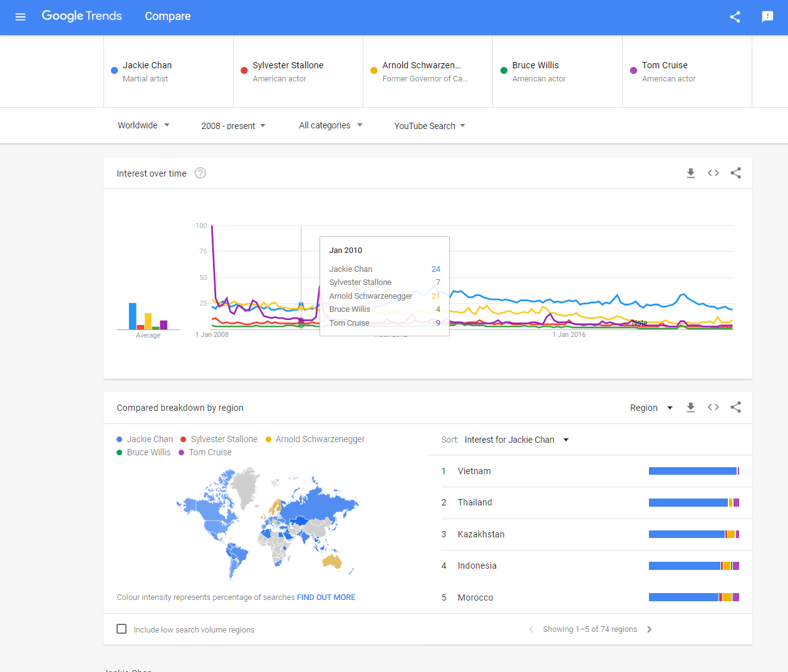Download the breakdown by region CSV
This screenshot has width=788, height=672.
[691, 407]
